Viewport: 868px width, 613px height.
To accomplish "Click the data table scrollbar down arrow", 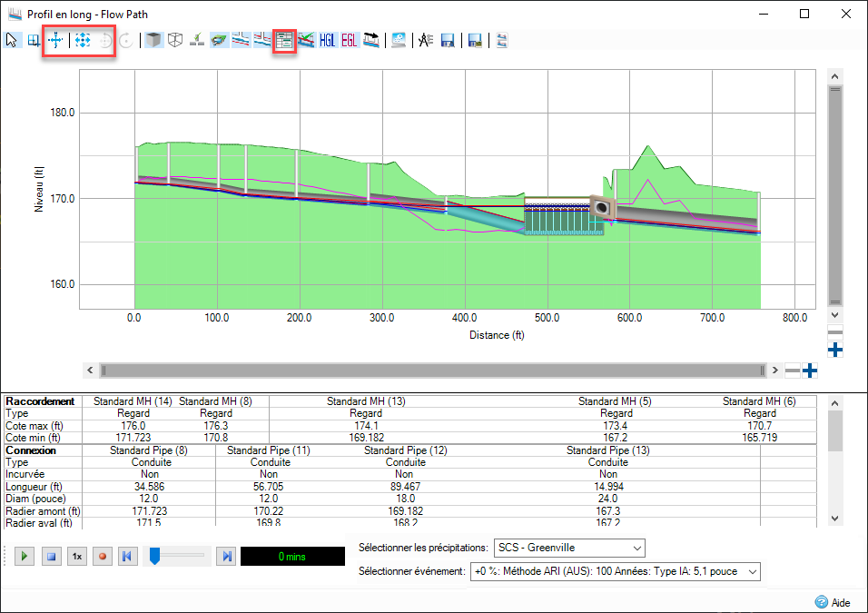I will [835, 519].
